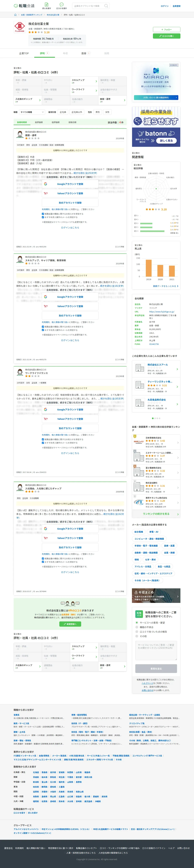Toggle second review's お知らせを受信する checkbox
194x868 pixels.
43,327
